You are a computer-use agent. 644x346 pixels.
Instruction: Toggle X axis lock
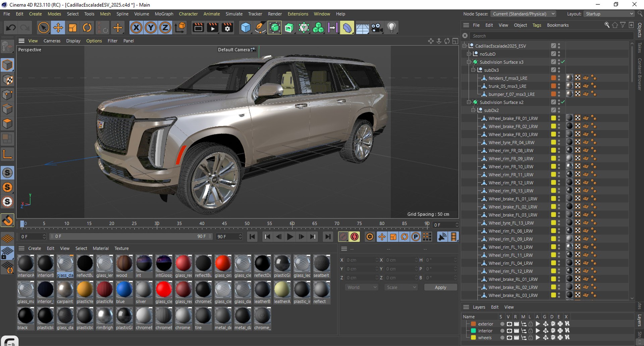[136, 28]
